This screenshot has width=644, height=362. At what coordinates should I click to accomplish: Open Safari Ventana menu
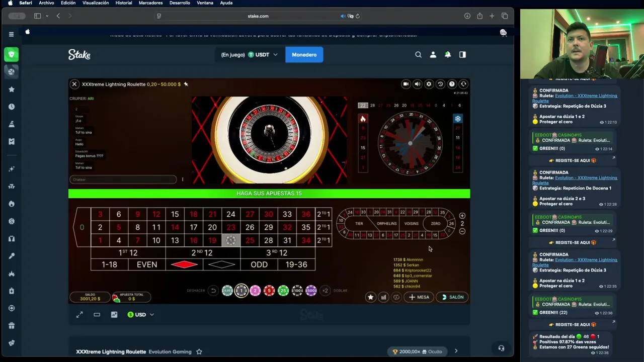click(x=205, y=3)
